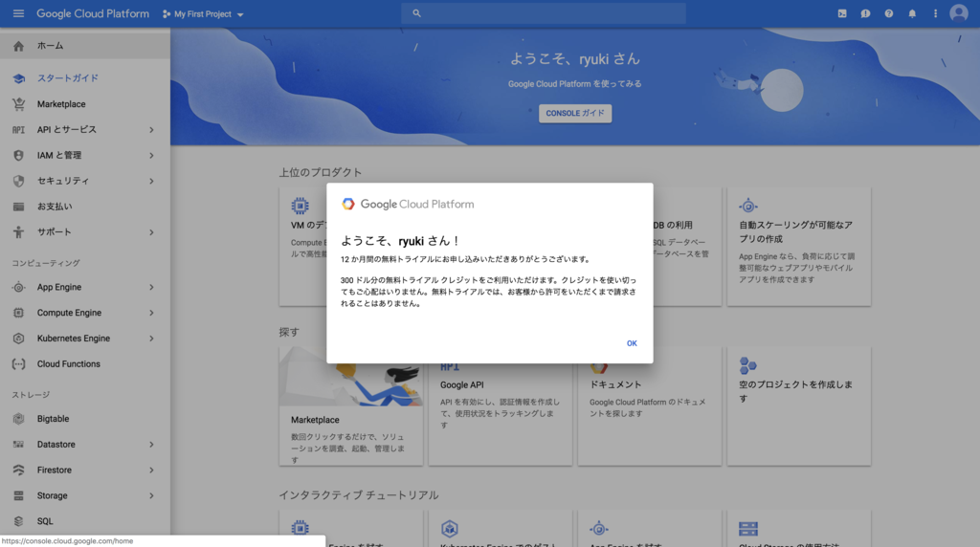Open the help question mark icon
980x547 pixels.
point(889,13)
